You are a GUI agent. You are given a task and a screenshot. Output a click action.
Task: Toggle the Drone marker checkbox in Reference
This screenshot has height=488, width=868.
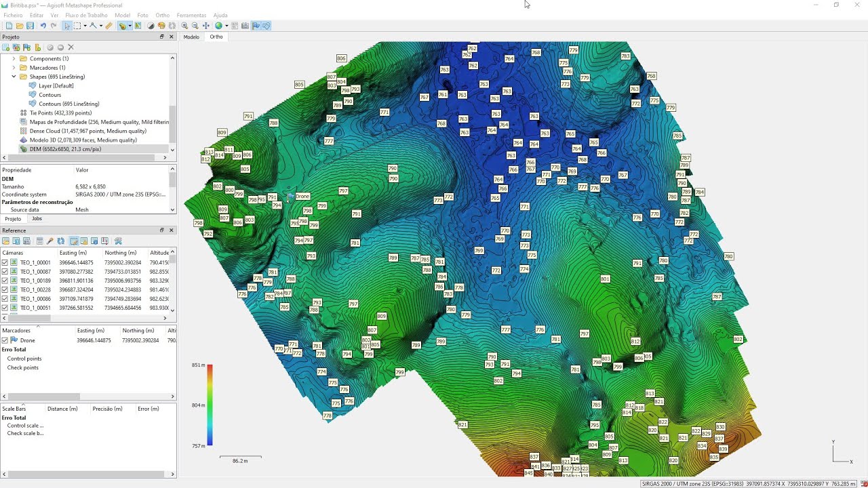tap(5, 340)
